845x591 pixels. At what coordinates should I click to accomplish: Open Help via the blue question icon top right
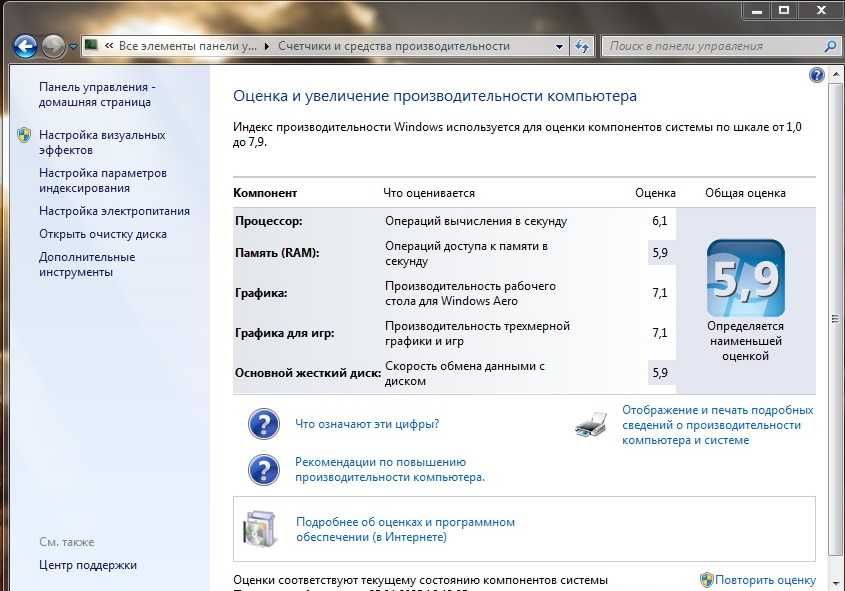(817, 75)
